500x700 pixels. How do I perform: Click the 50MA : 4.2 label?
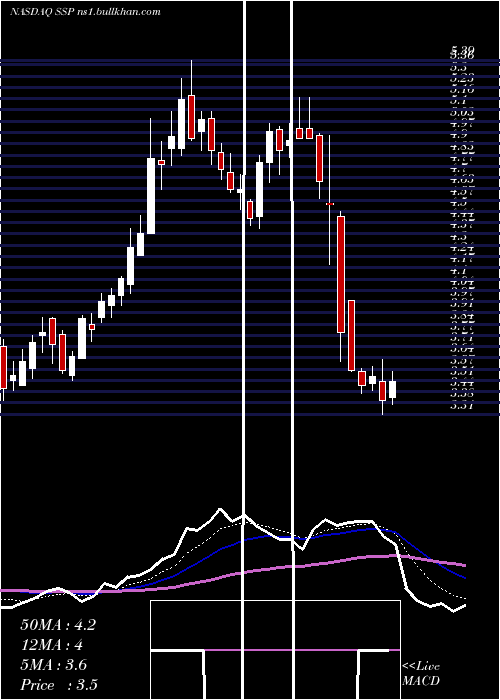58,625
